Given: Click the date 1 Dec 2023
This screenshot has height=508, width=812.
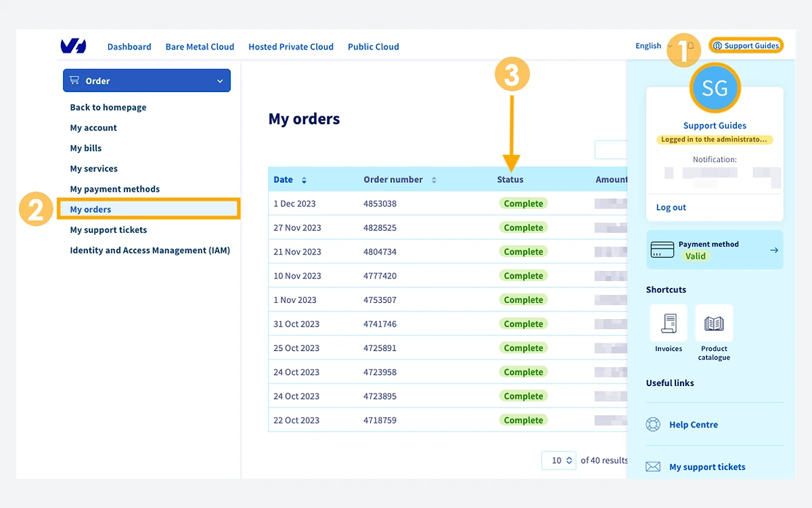Looking at the screenshot, I should [294, 203].
